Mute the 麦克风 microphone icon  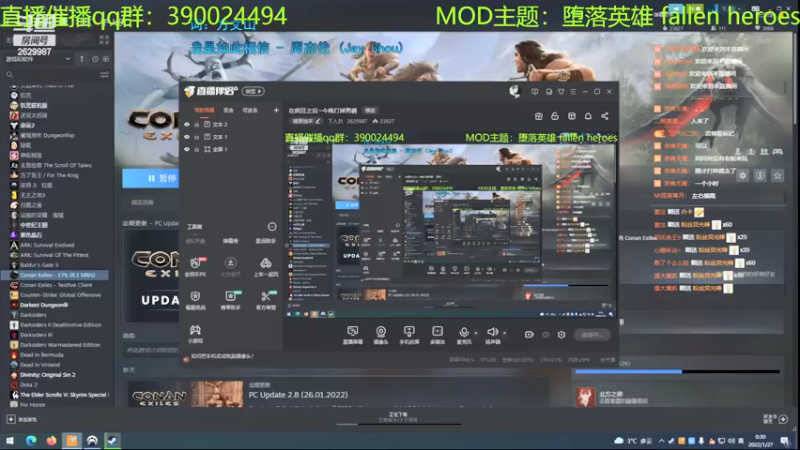point(463,332)
